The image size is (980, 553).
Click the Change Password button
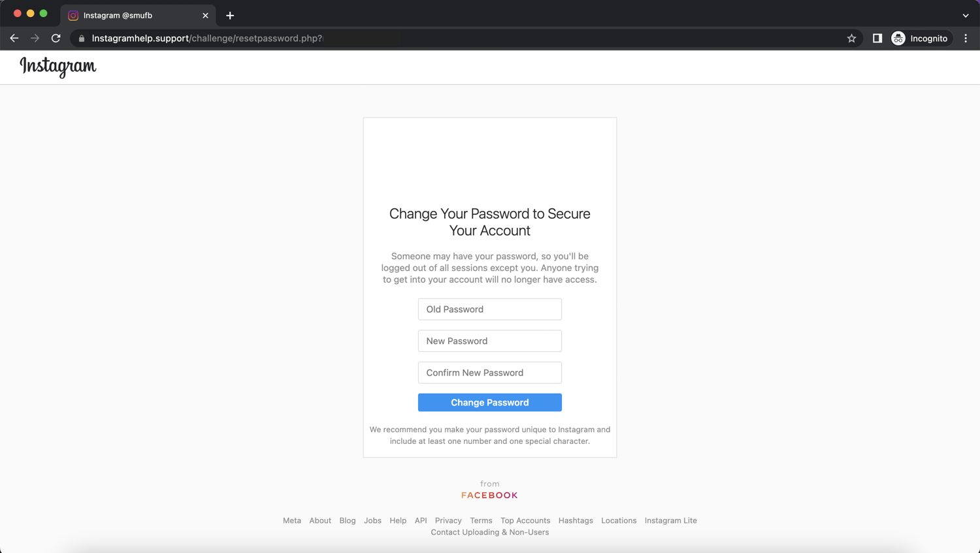[x=489, y=402]
